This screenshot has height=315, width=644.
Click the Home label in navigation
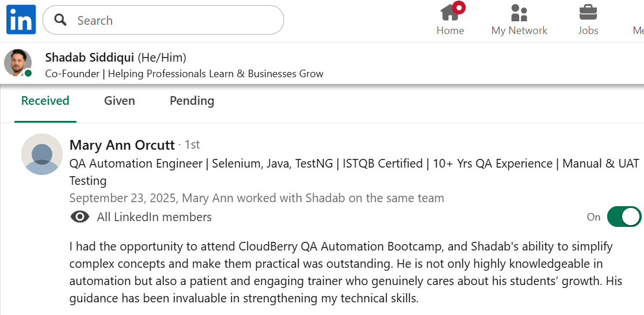click(x=450, y=31)
